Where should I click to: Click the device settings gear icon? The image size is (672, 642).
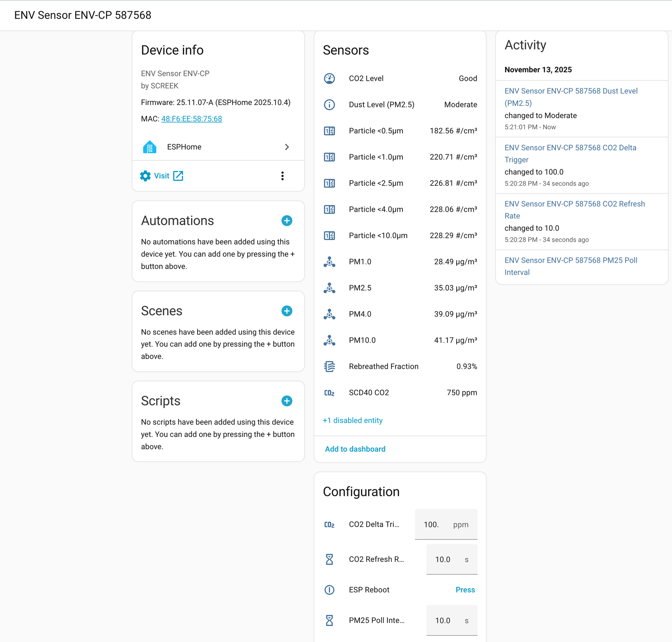point(145,176)
